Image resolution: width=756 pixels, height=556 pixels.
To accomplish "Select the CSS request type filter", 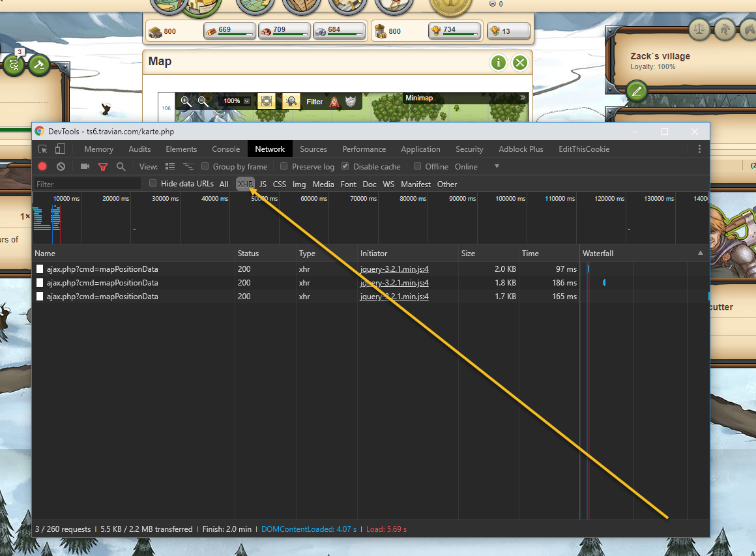I will point(279,184).
